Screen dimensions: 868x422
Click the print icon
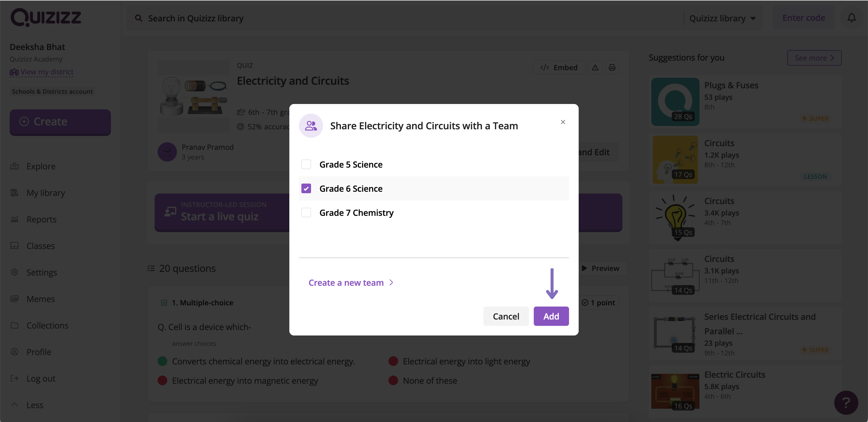tap(612, 68)
